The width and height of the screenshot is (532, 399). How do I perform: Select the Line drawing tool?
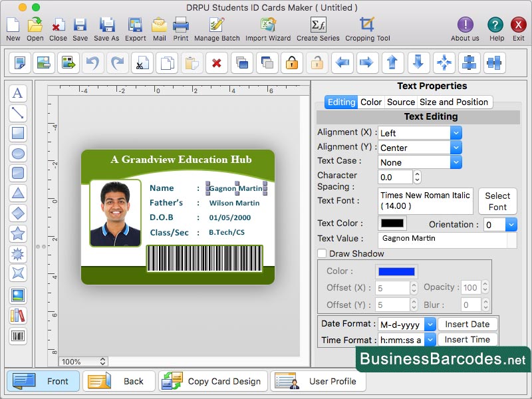[18, 113]
